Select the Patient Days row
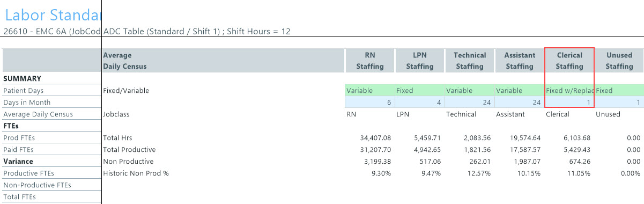The height and width of the screenshot is (204, 644). pyautogui.click(x=51, y=90)
